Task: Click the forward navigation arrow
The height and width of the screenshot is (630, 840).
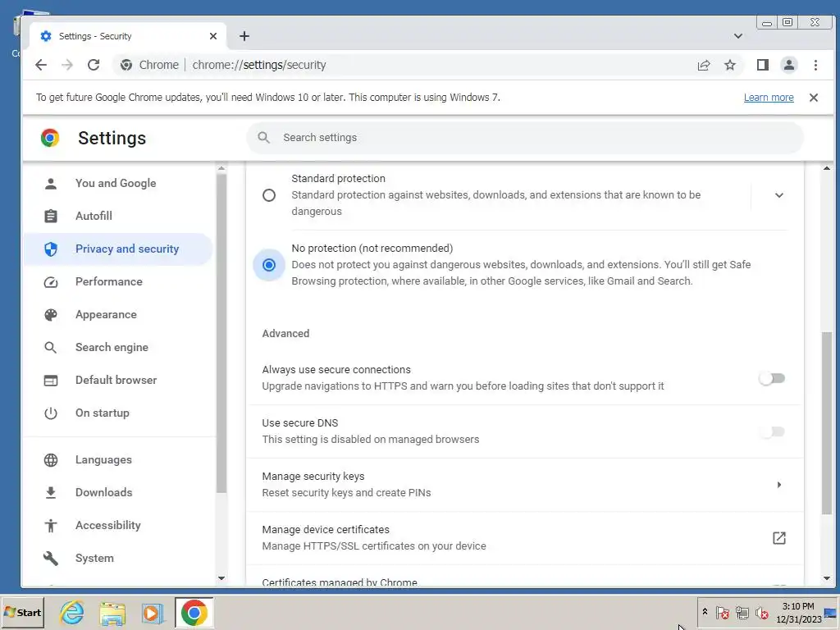Action: pyautogui.click(x=67, y=65)
